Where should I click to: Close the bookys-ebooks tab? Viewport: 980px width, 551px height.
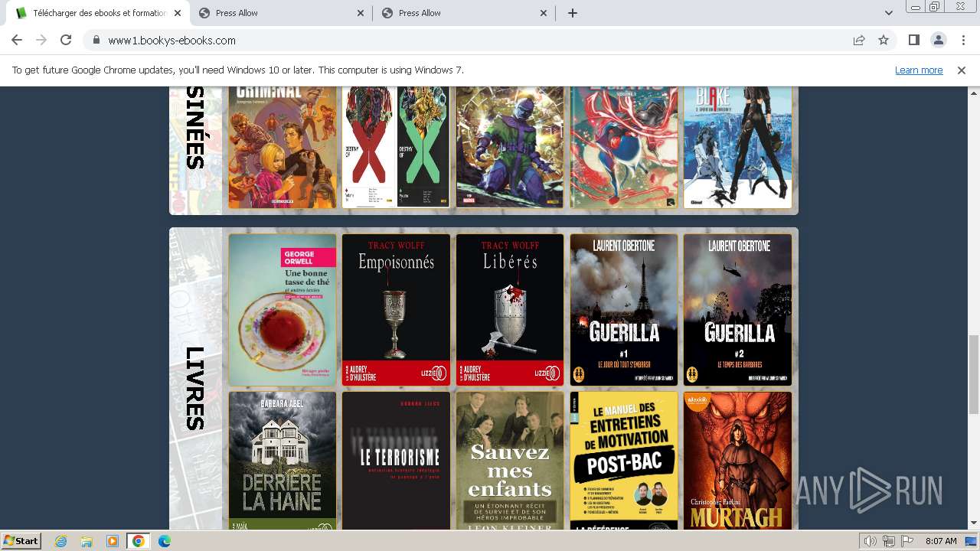pos(178,13)
